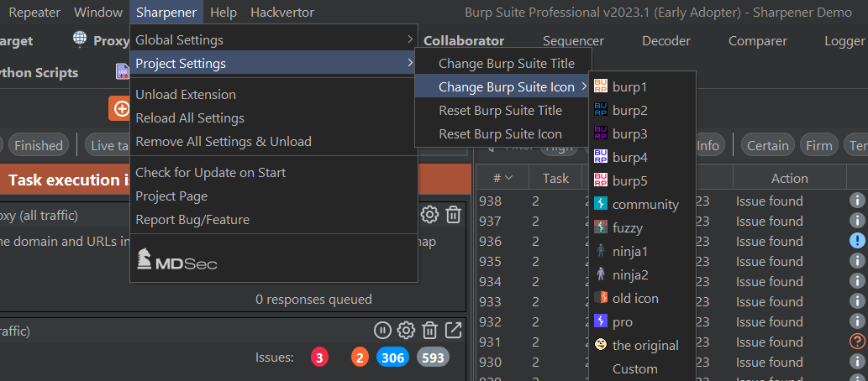868x381 pixels.
Task: Click info icon on row 934
Action: (857, 281)
